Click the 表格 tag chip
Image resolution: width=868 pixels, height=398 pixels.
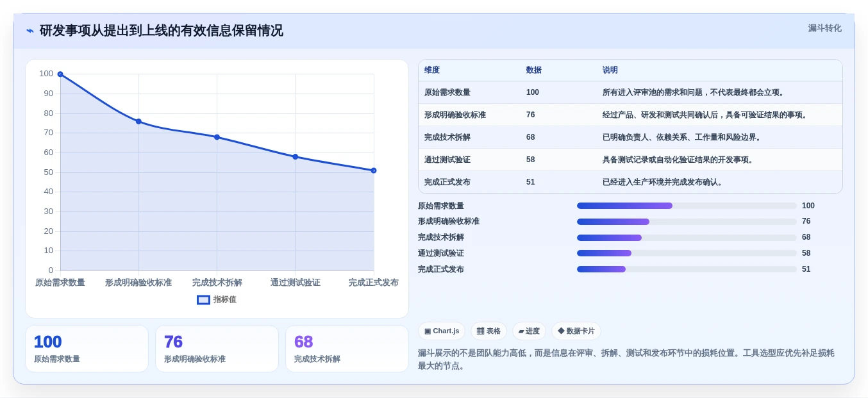point(488,331)
